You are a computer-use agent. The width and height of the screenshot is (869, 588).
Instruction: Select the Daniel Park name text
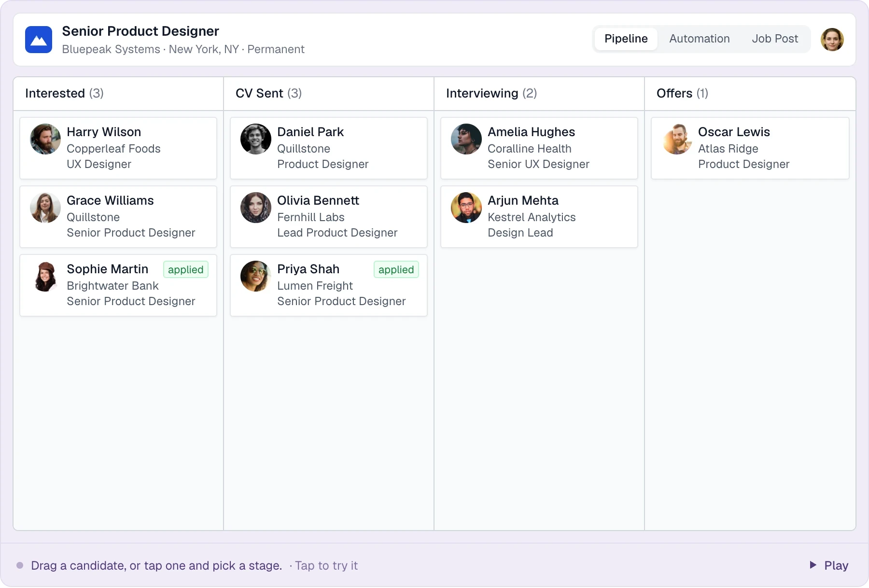tap(310, 132)
